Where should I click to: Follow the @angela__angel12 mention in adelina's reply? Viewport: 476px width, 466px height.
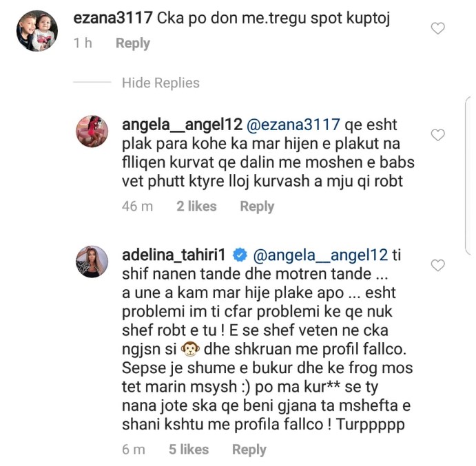click(320, 255)
